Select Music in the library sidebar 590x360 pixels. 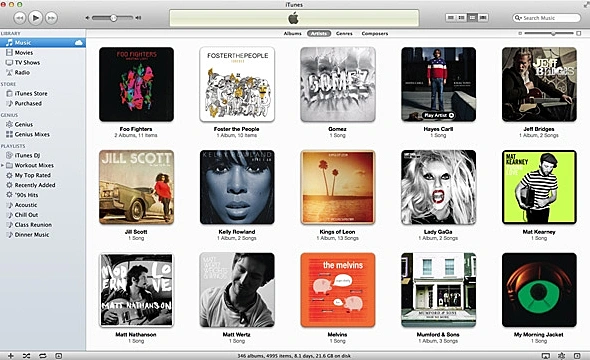43,43
